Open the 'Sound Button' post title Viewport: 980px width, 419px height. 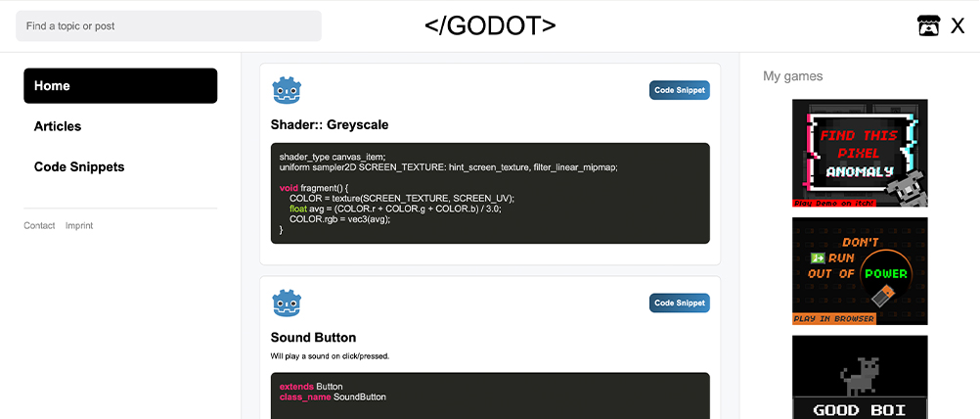click(x=313, y=338)
